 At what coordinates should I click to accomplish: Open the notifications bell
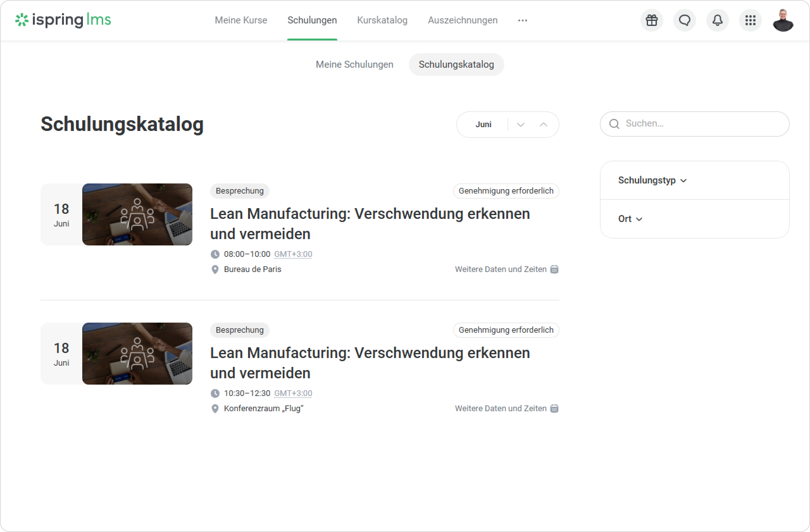pyautogui.click(x=717, y=21)
